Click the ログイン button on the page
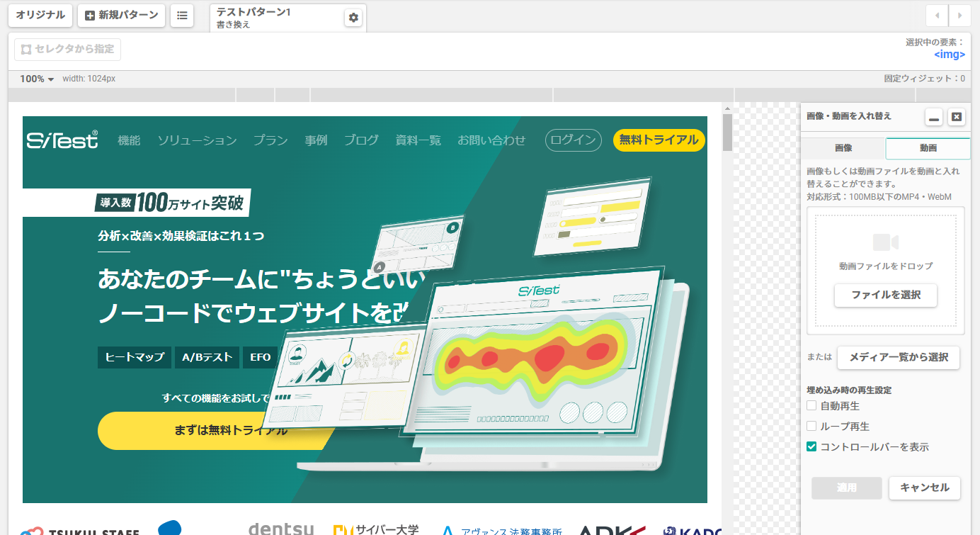 click(x=573, y=140)
